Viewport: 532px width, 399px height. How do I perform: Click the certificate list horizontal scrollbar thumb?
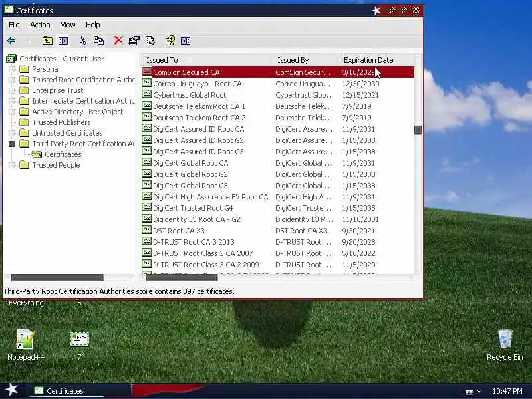pyautogui.click(x=182, y=277)
